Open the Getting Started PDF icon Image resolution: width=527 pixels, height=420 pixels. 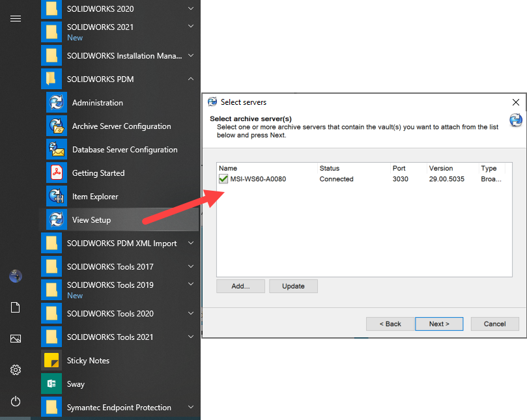tap(57, 173)
